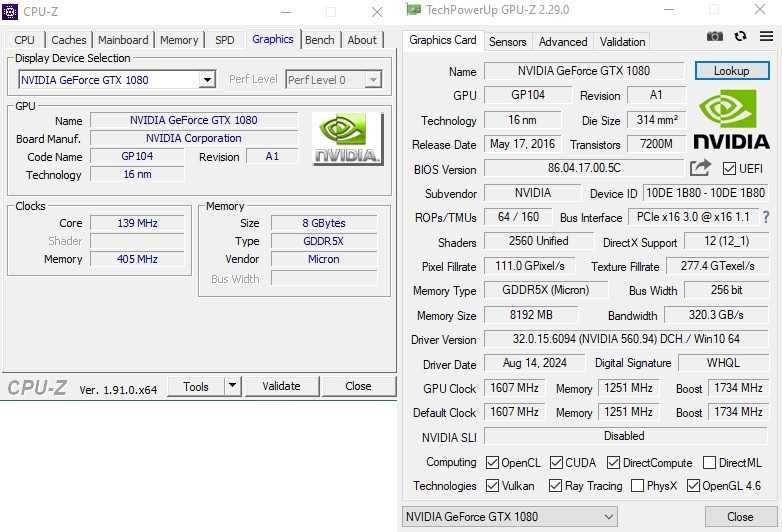Image resolution: width=782 pixels, height=532 pixels.
Task: Click Close button in GPU-Z footer
Action: [x=740, y=517]
